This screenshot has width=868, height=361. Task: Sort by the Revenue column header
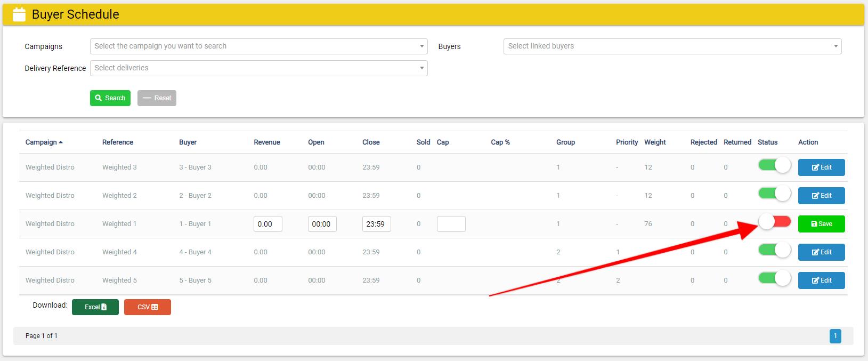[x=267, y=142]
